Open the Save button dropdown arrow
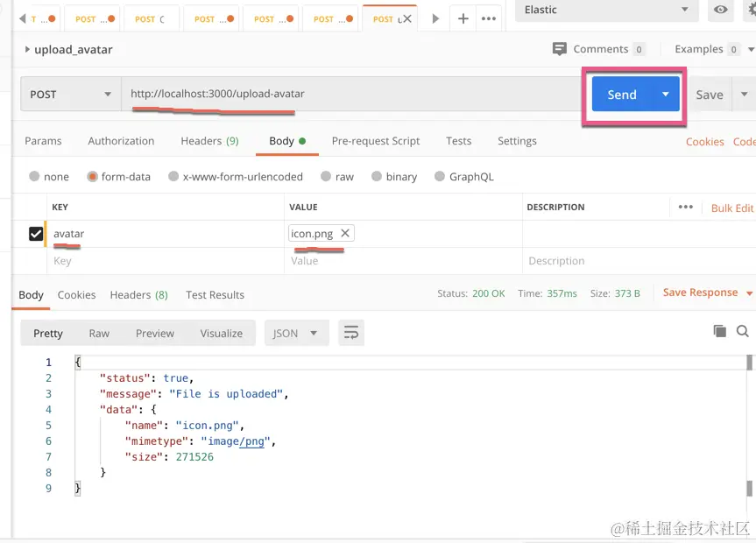The image size is (756, 543). click(744, 94)
